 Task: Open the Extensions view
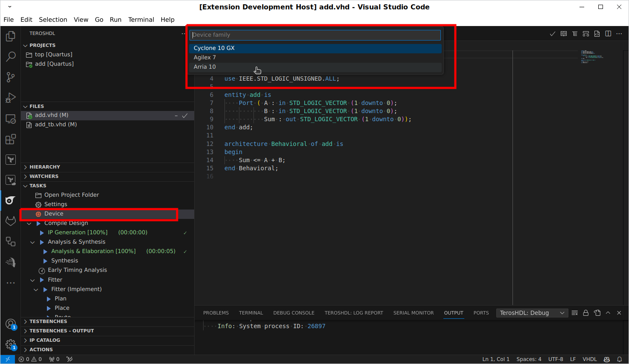11,139
